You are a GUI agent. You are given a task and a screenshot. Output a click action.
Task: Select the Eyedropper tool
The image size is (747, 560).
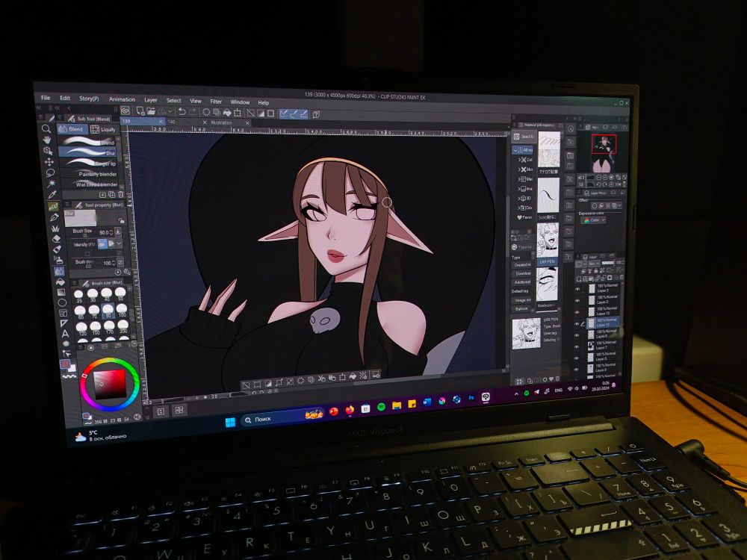tap(52, 194)
